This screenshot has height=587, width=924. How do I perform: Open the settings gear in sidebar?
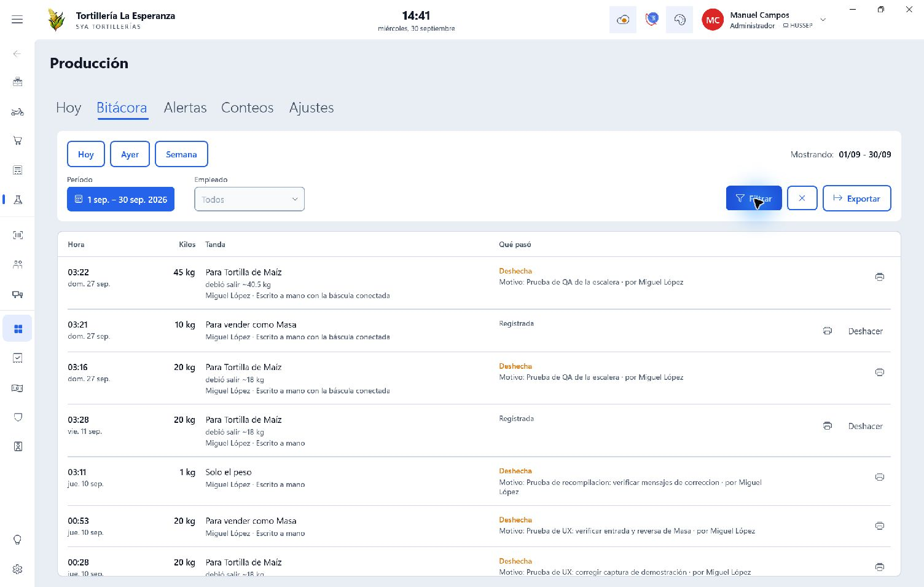click(18, 569)
